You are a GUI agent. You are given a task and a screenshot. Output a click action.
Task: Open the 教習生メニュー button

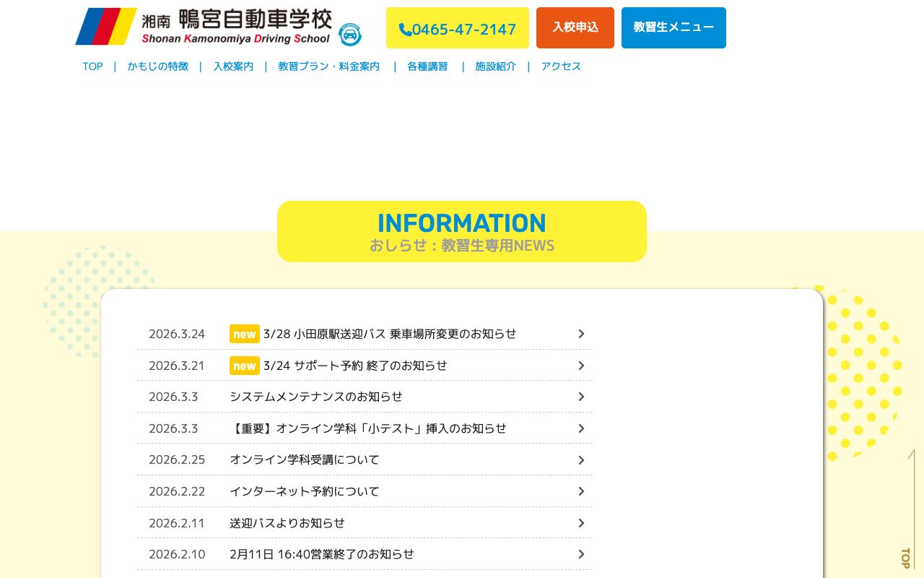click(x=674, y=27)
